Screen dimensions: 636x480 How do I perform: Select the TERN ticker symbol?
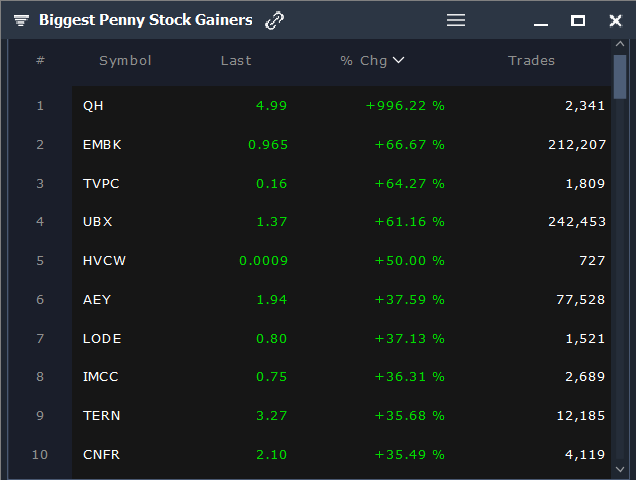[x=102, y=416]
